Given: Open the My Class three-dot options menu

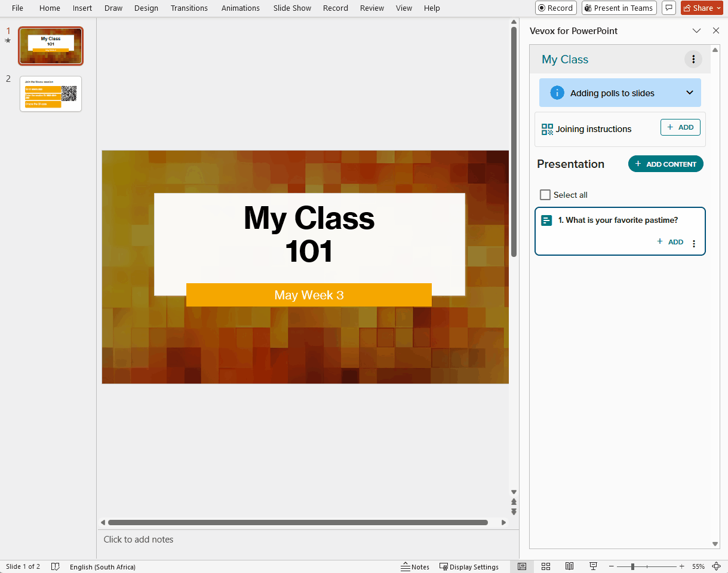Looking at the screenshot, I should [693, 59].
